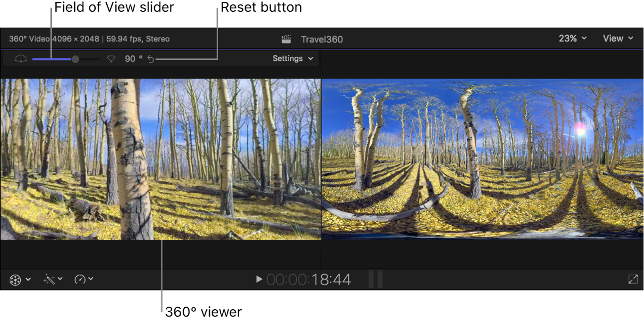Click the 90° field of view value
The image size is (644, 326).
[x=131, y=59]
